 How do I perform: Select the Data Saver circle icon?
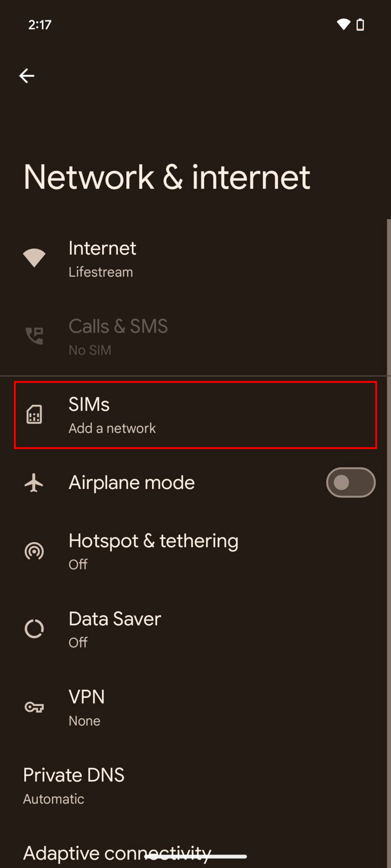pyautogui.click(x=34, y=629)
